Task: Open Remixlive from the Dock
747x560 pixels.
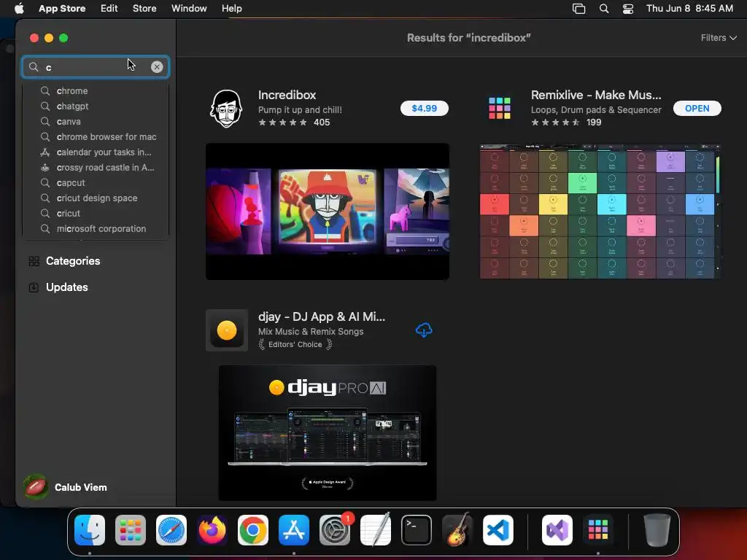Action: coord(598,529)
